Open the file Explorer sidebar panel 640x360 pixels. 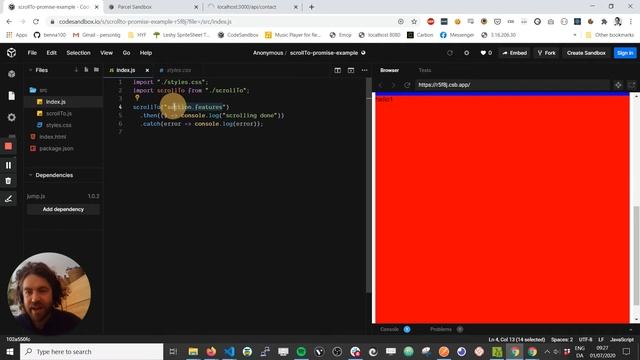click(11, 96)
